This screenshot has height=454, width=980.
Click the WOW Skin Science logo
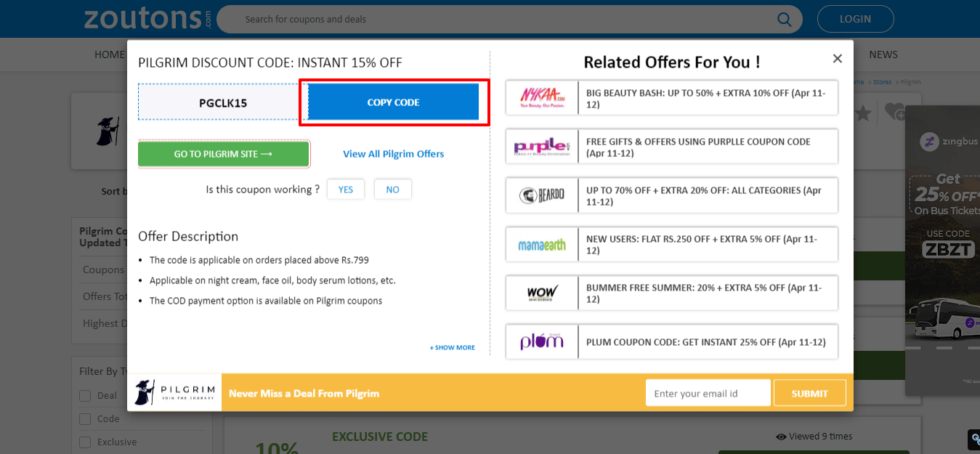pos(541,293)
